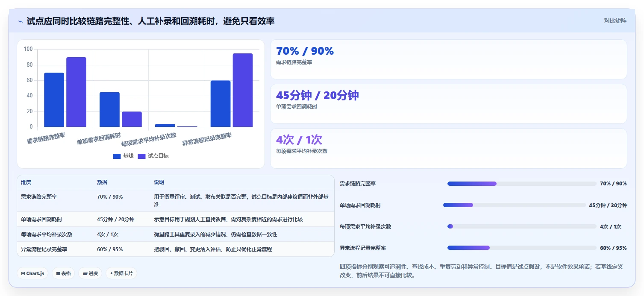
Task: Open the 70% / 90% data card
Action: 449,59
